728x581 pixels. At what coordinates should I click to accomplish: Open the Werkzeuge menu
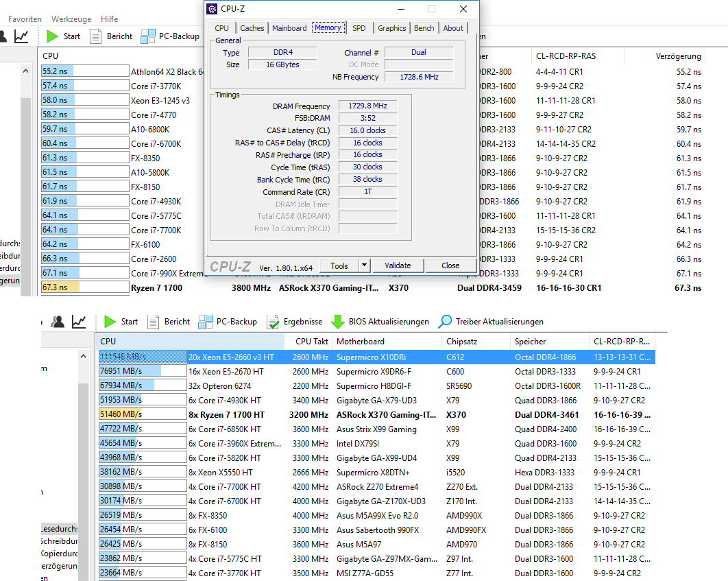(71, 19)
